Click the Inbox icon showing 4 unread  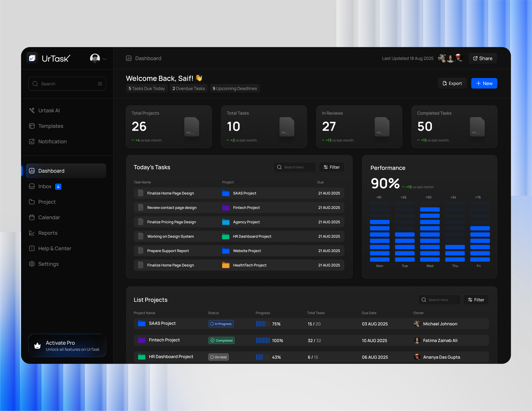[32, 186]
